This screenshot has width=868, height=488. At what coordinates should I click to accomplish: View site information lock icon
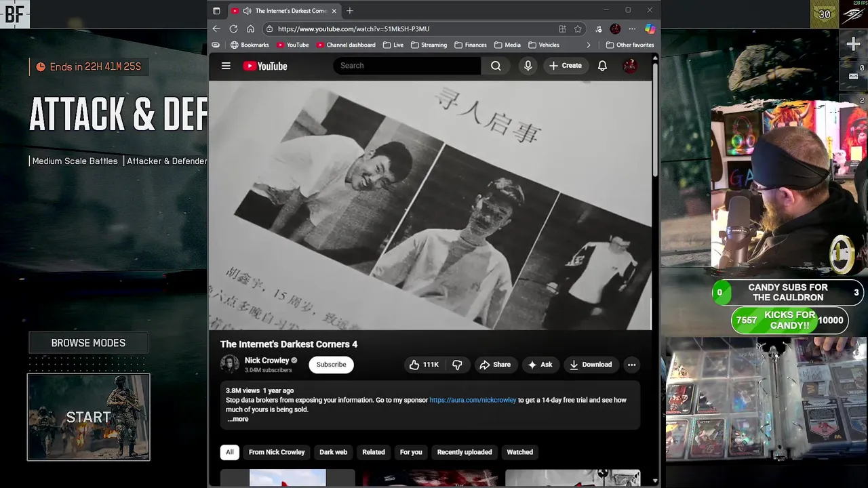pyautogui.click(x=269, y=28)
